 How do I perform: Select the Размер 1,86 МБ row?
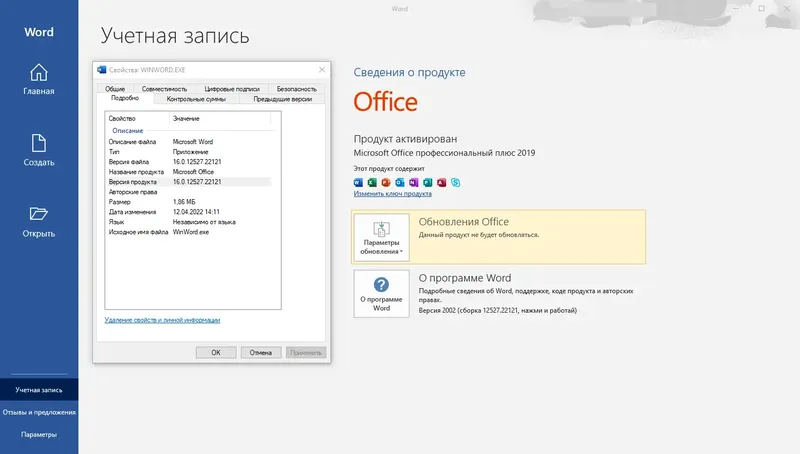(189, 202)
